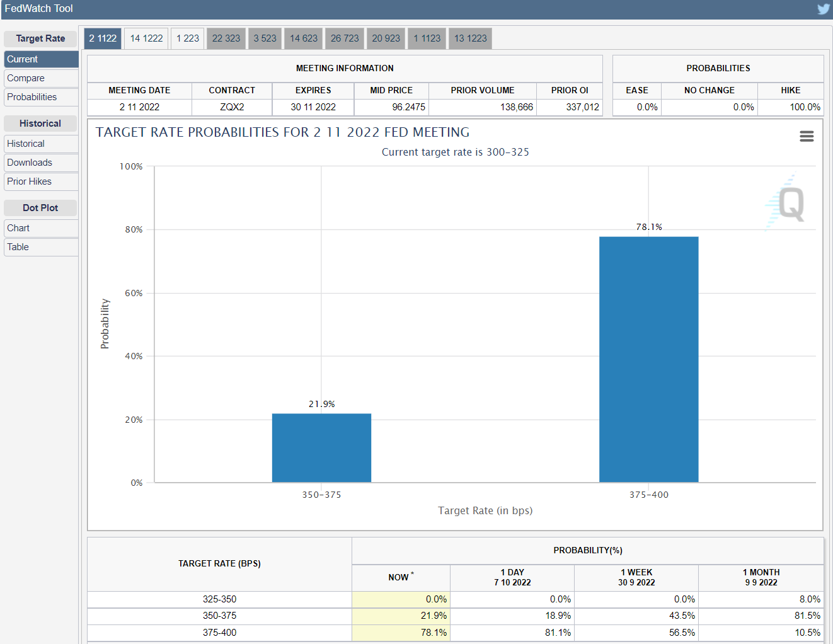Image resolution: width=833 pixels, height=644 pixels.
Task: Open the Dot Plot Chart item
Action: [41, 228]
